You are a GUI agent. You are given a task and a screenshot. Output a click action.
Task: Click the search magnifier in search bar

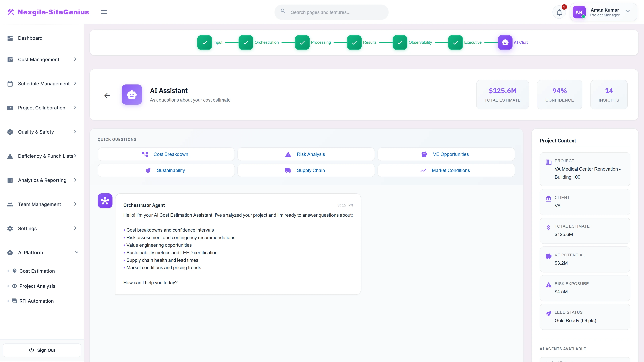click(x=283, y=11)
